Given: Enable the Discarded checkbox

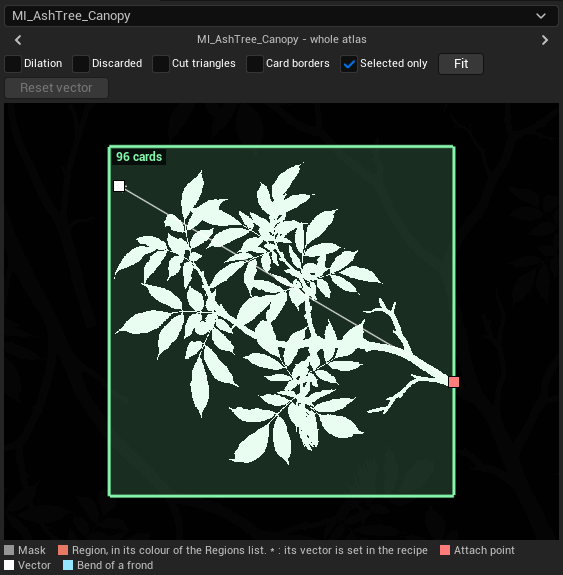Looking at the screenshot, I should [x=81, y=64].
